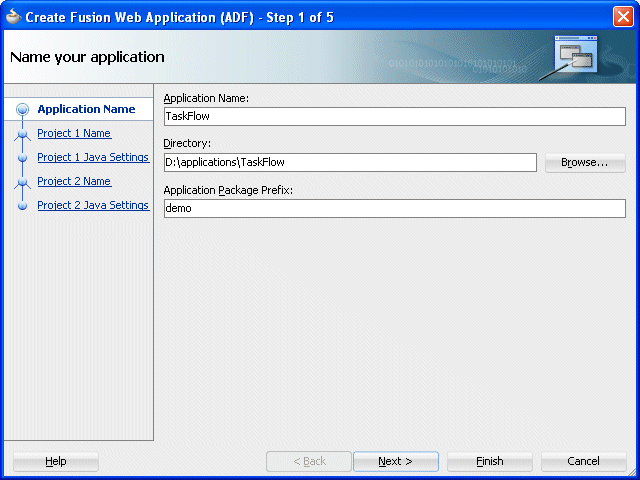The image size is (640, 480).
Task: Open the Project 1 Name step link
Action: point(74,133)
